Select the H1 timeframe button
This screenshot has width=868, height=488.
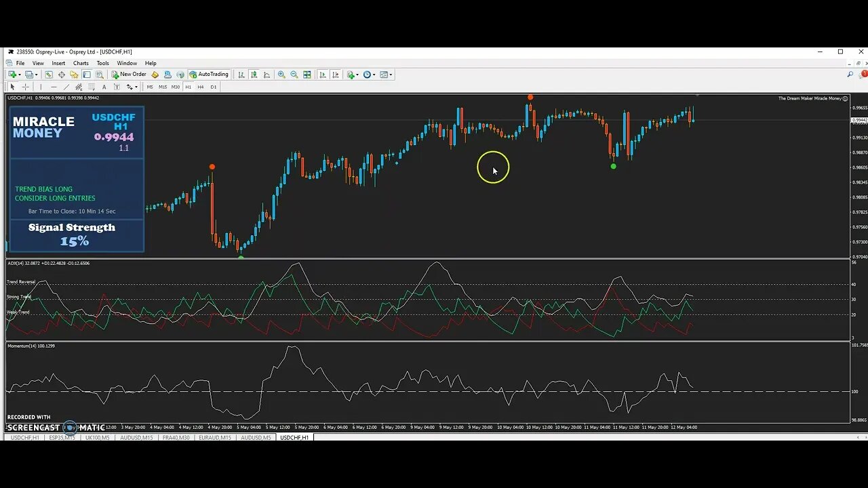click(x=189, y=87)
